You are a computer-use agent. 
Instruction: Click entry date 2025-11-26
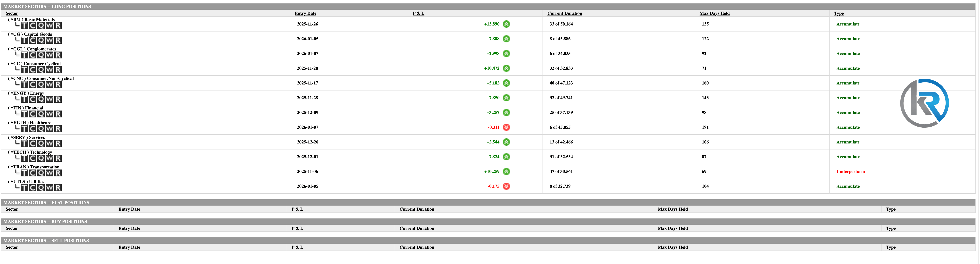[307, 24]
